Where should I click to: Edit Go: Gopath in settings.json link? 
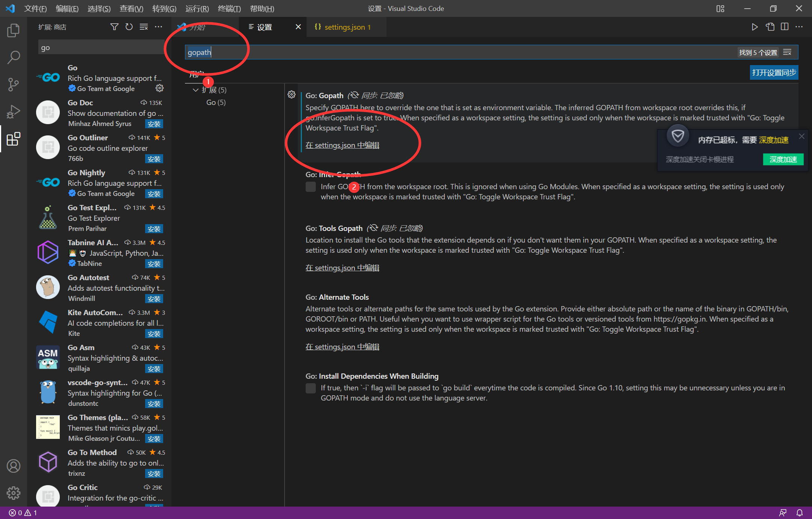pyautogui.click(x=342, y=145)
